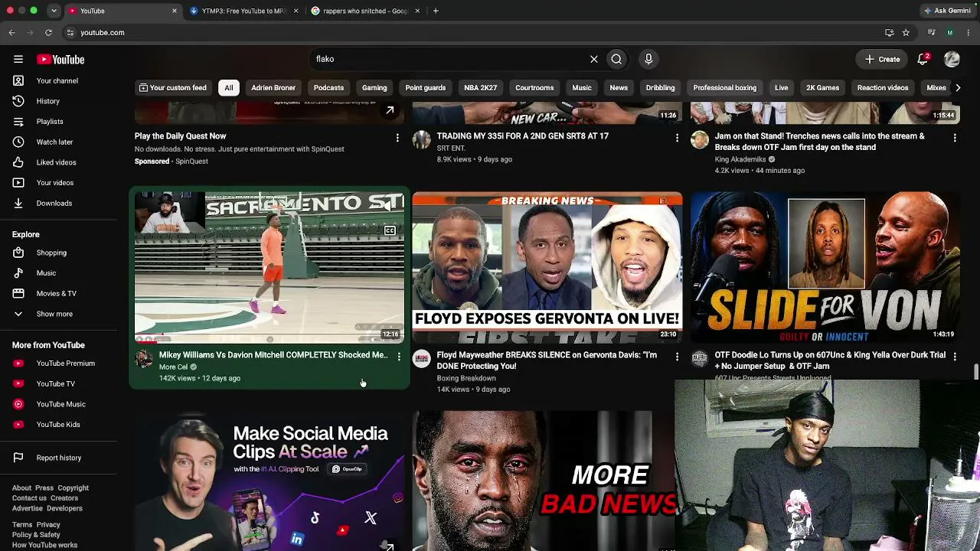980x551 pixels.
Task: Select the Adrien Broner chip
Action: click(x=273, y=87)
